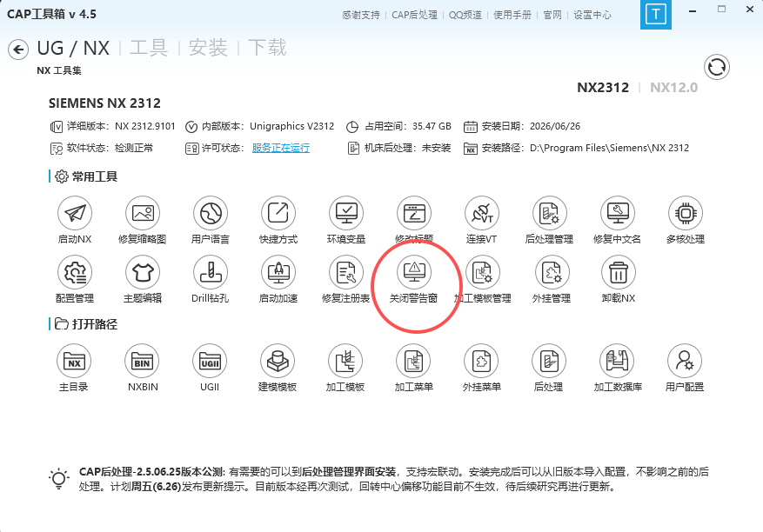Open the 加工菜单 machining menu folder

tap(413, 361)
